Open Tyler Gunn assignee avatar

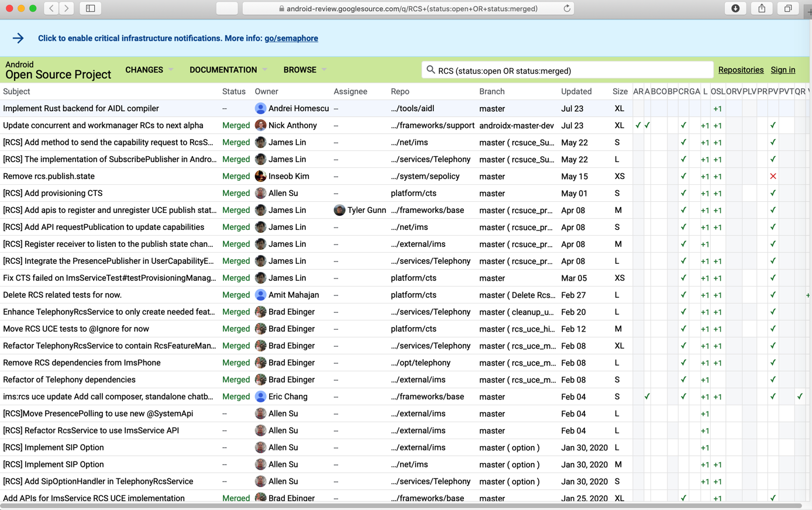339,210
